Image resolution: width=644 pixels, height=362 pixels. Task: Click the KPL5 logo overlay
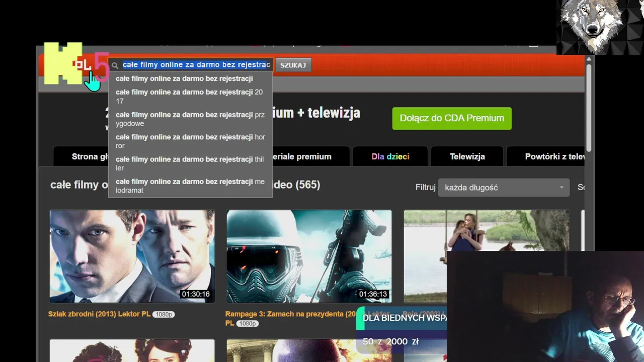coord(76,64)
